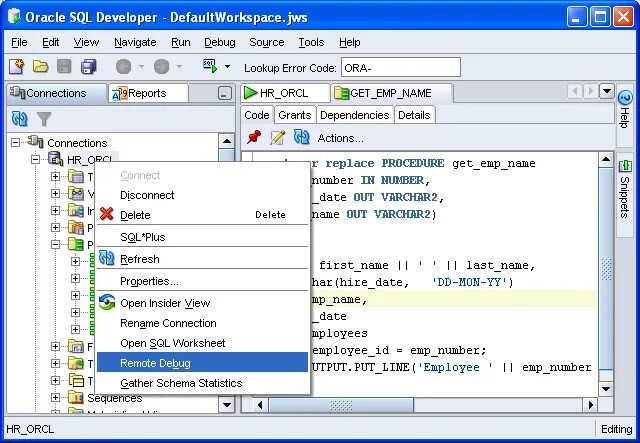Choose Gather Schema Statistics menu entry

coord(202,383)
